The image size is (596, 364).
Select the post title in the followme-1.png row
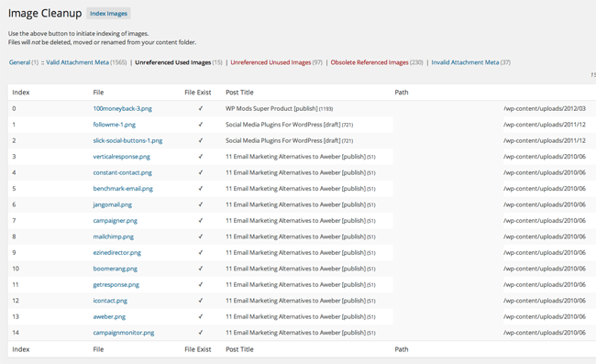click(289, 125)
